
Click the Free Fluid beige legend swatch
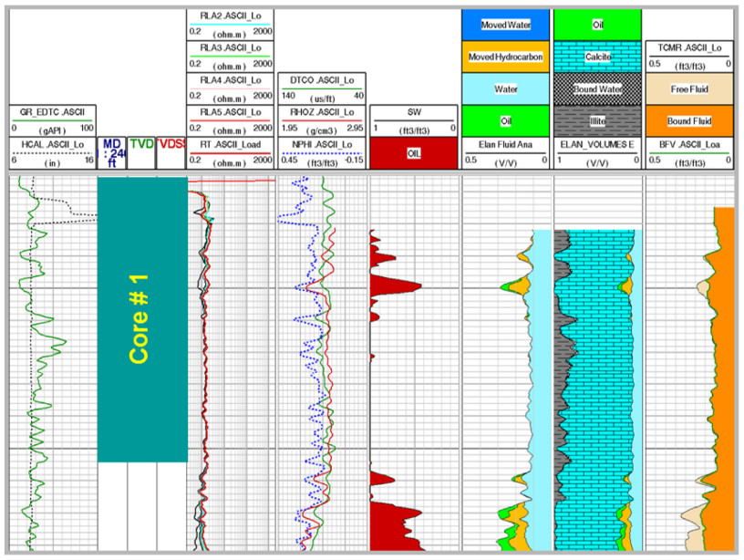[x=687, y=89]
